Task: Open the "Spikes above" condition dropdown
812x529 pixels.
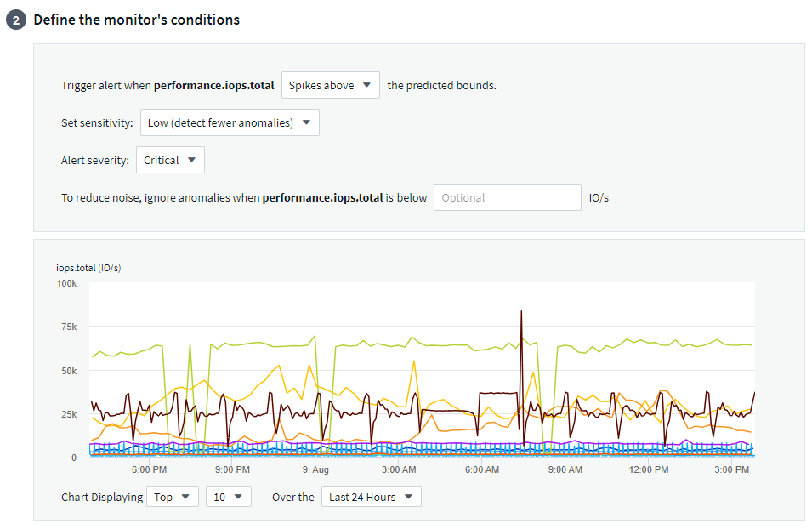Action: [330, 85]
